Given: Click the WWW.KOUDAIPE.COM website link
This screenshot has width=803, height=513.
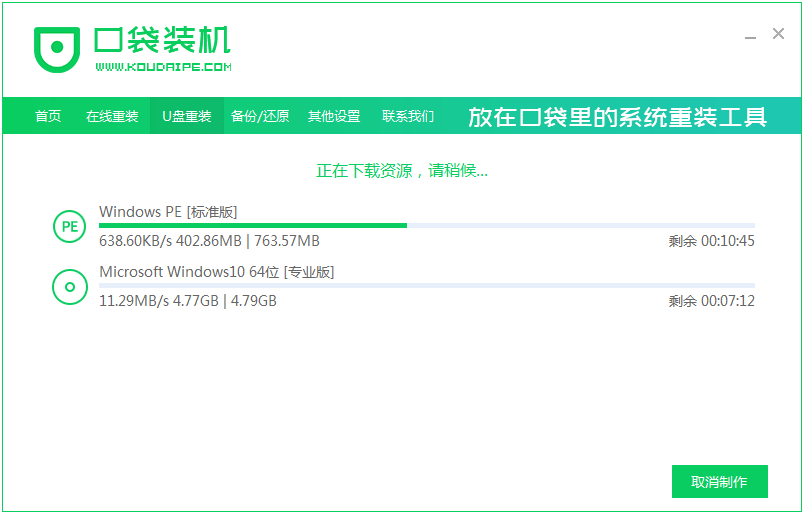Looking at the screenshot, I should [164, 67].
